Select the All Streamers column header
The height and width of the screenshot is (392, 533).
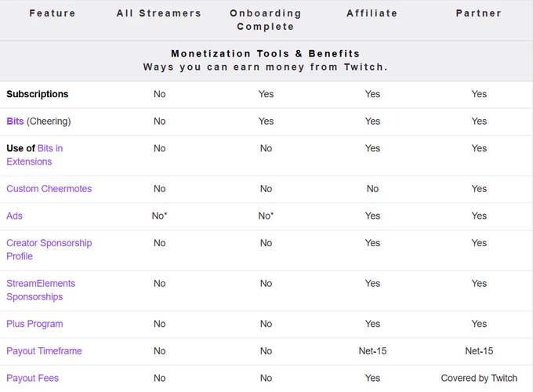tap(159, 13)
